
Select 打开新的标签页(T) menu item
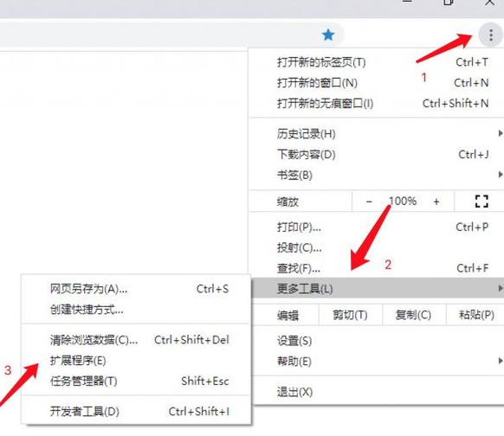click(376, 62)
